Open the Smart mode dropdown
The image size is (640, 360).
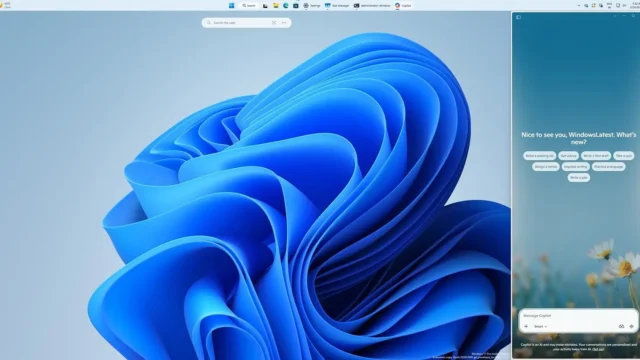click(x=540, y=327)
